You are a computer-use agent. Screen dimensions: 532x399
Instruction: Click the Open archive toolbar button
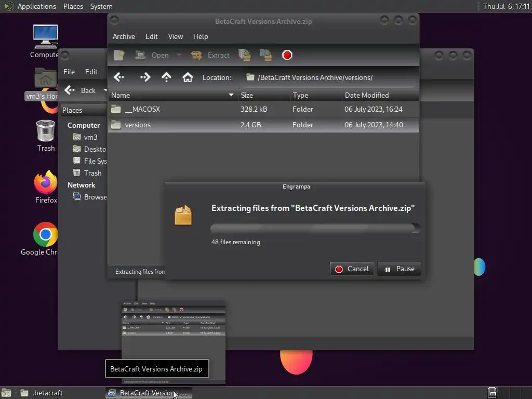[151, 55]
